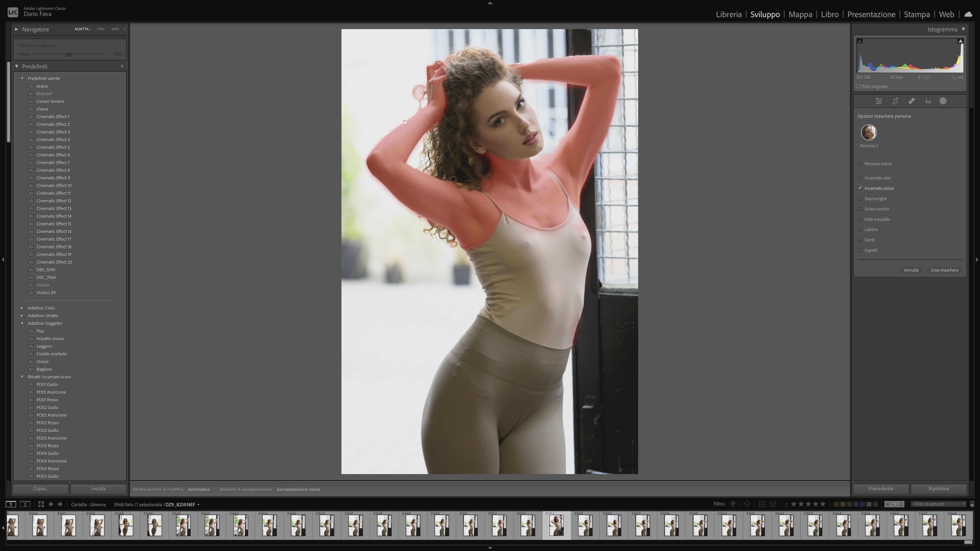Check the Sopracciglia checkbox
Screen dimensions: 980x551
[x=859, y=199]
